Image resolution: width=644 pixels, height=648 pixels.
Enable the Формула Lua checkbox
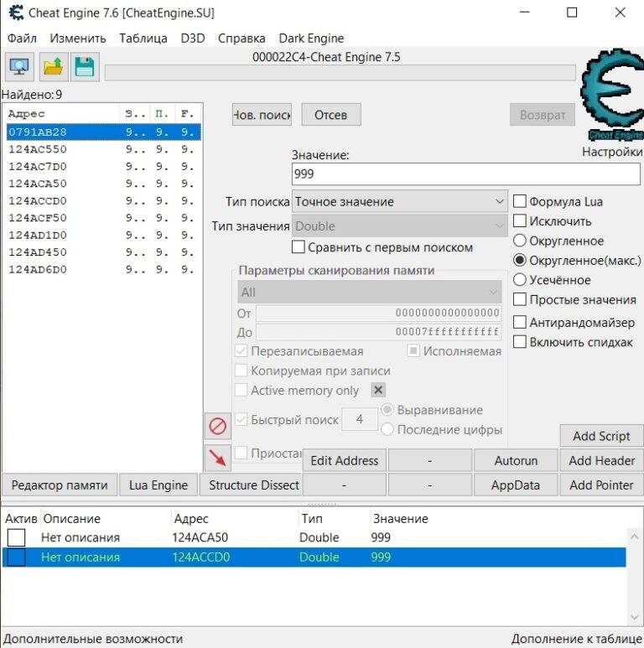point(520,201)
